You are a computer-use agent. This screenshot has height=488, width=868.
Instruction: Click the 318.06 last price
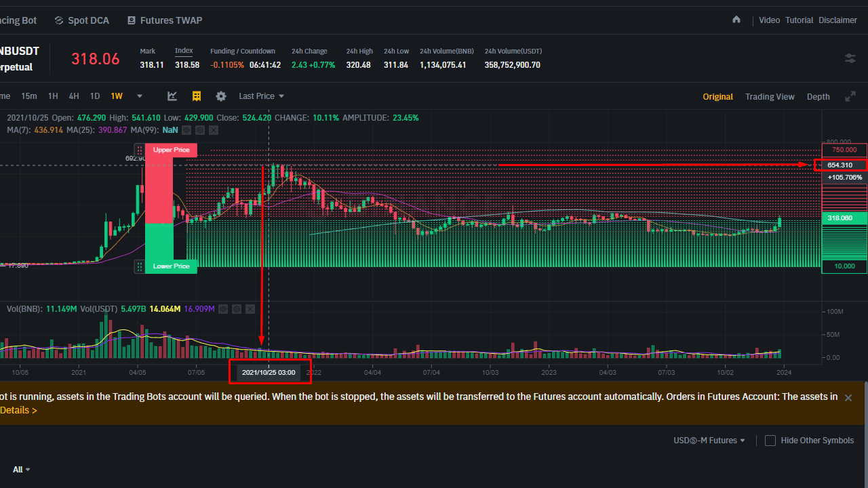coord(96,59)
